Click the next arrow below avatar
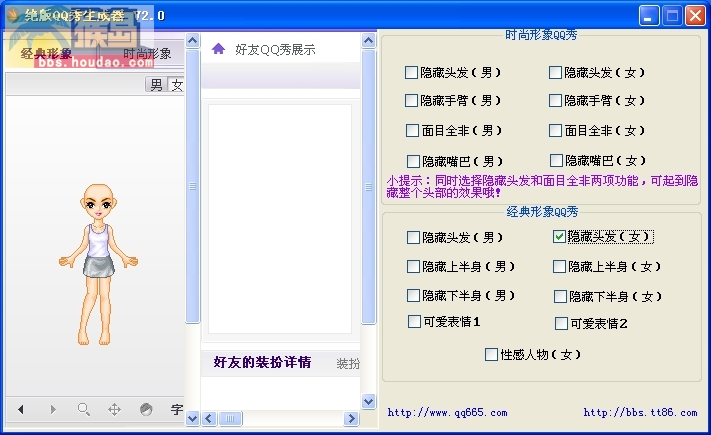Screen dimensions: 711x435 [x=53, y=410]
